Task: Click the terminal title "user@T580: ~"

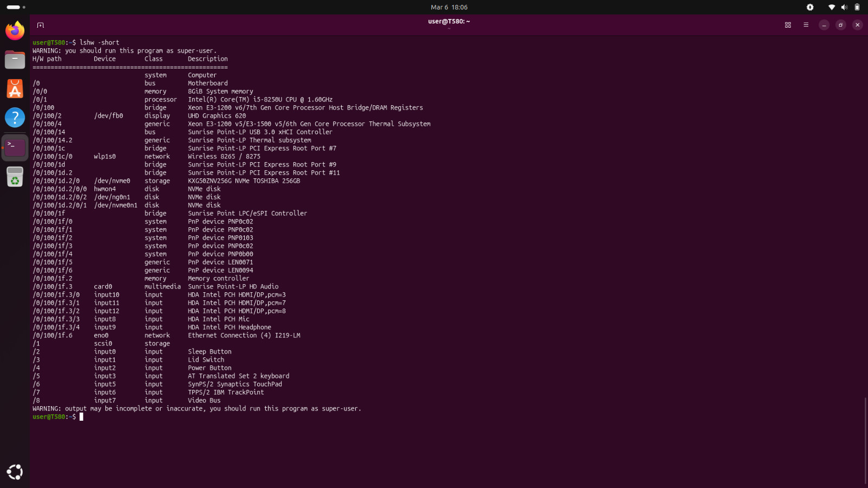Action: pyautogui.click(x=449, y=22)
